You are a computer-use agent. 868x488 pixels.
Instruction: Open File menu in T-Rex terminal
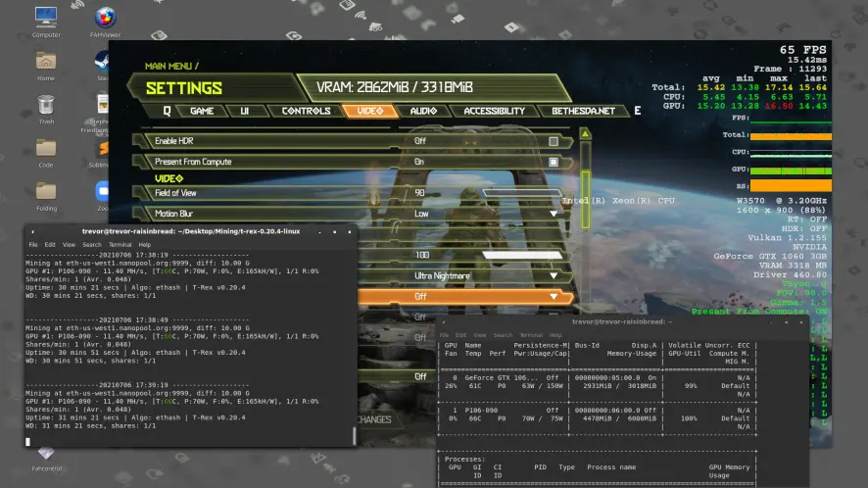pos(33,244)
